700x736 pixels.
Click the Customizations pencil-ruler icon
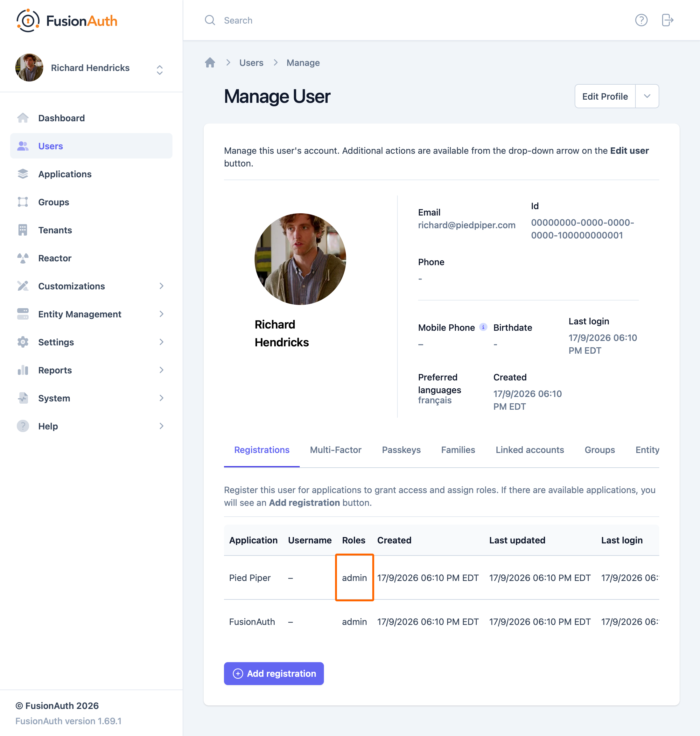coord(23,286)
